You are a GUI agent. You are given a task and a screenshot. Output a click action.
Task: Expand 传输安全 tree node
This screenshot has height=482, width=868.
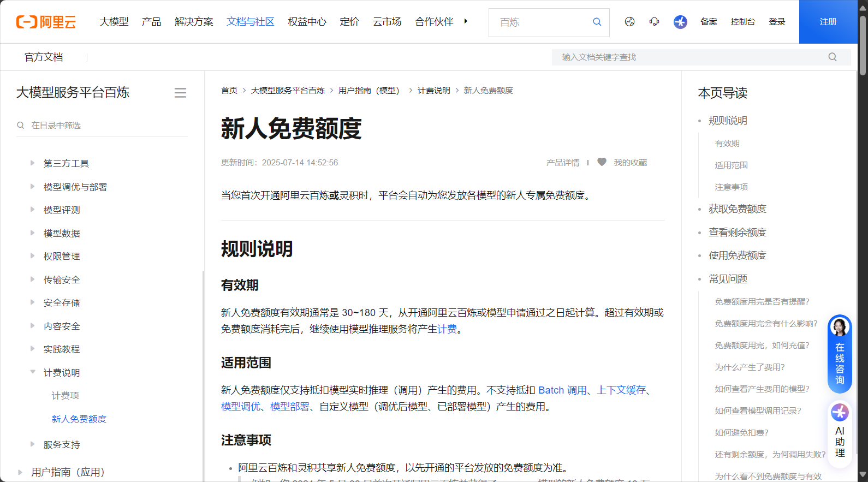click(32, 279)
